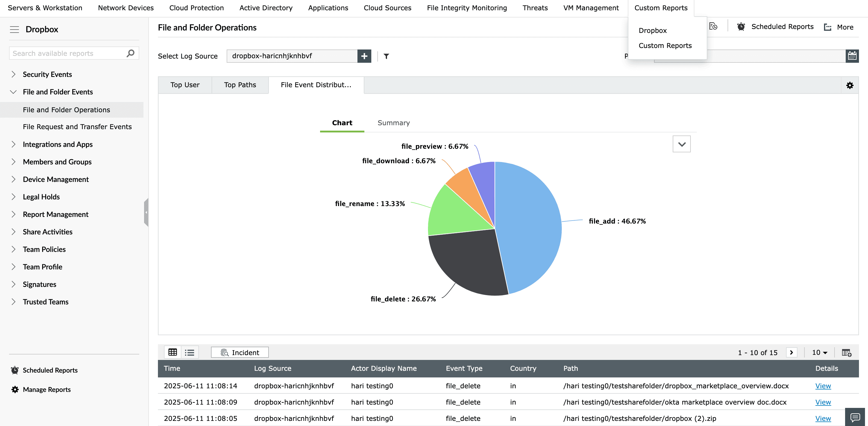Switch to the list view icon
The height and width of the screenshot is (426, 868).
[189, 352]
